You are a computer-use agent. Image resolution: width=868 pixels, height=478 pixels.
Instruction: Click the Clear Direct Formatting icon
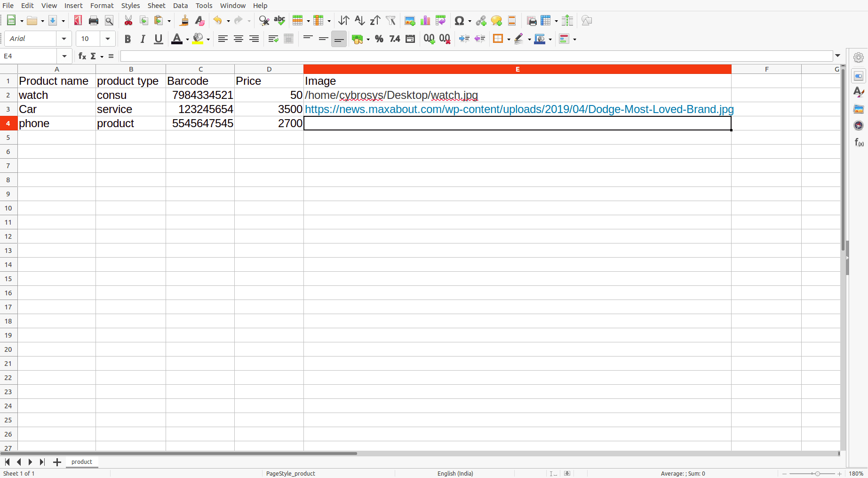tap(199, 20)
